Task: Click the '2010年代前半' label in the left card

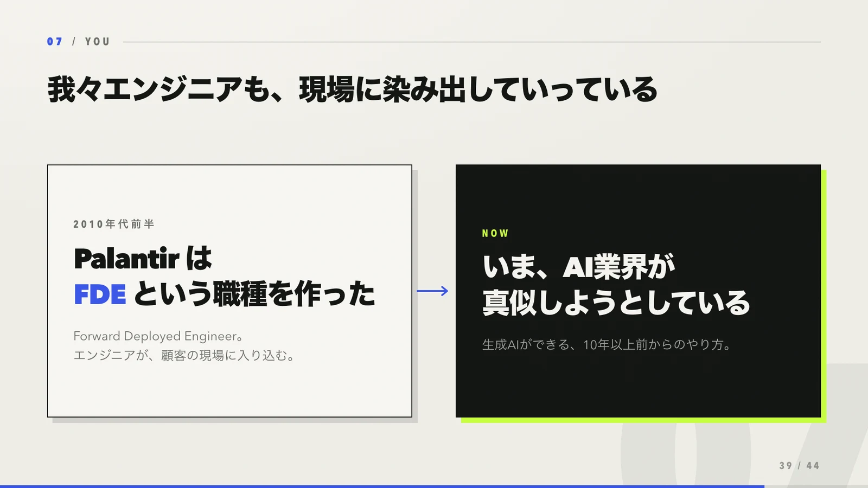Action: [x=114, y=224]
